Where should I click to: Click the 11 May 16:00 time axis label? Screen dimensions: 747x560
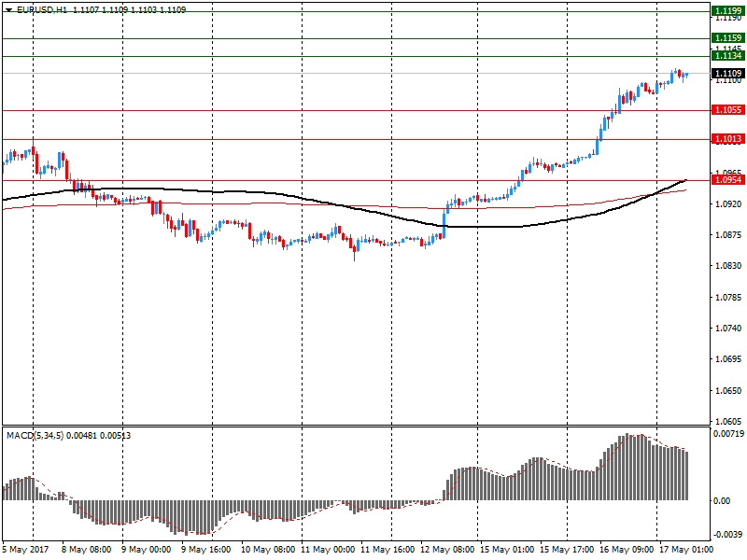[388, 550]
